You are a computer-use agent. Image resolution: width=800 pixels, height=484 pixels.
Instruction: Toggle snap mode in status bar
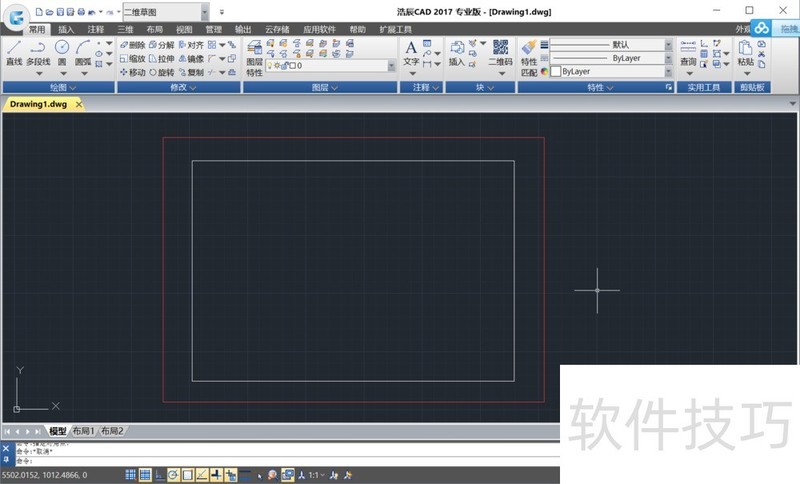click(x=131, y=475)
